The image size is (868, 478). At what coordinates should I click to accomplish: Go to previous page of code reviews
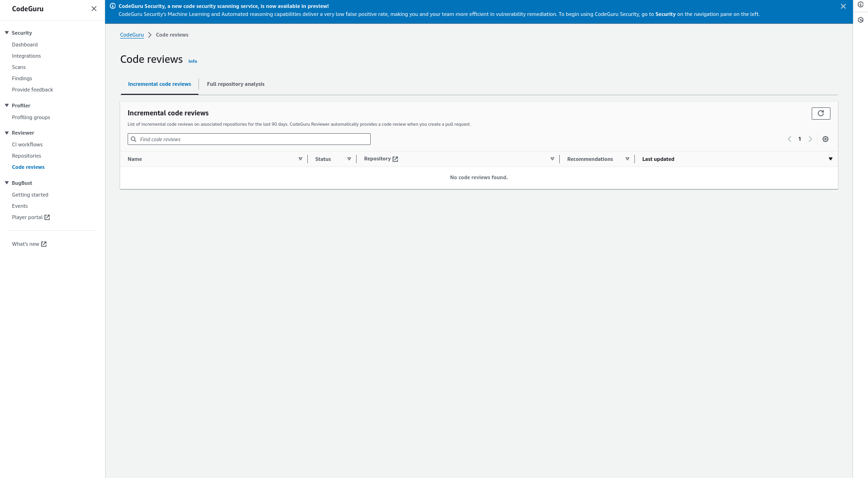click(x=789, y=139)
